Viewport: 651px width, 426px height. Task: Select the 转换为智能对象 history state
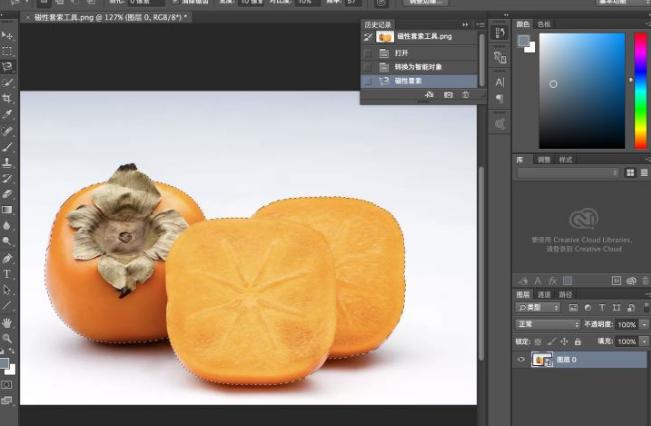[420, 66]
